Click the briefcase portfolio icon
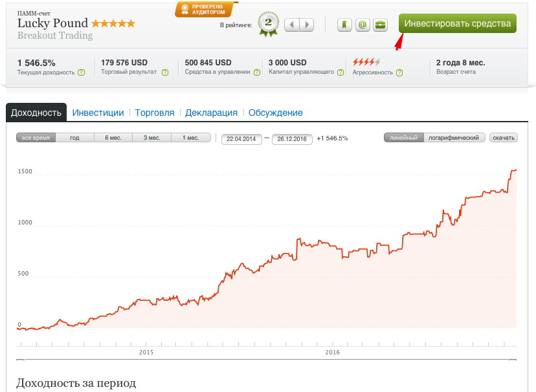 coord(380,25)
